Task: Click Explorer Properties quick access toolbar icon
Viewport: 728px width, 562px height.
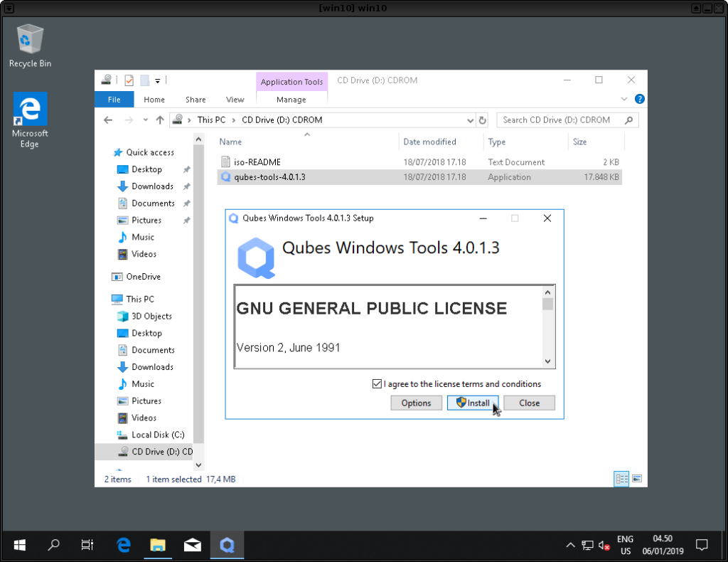Action: (x=129, y=80)
